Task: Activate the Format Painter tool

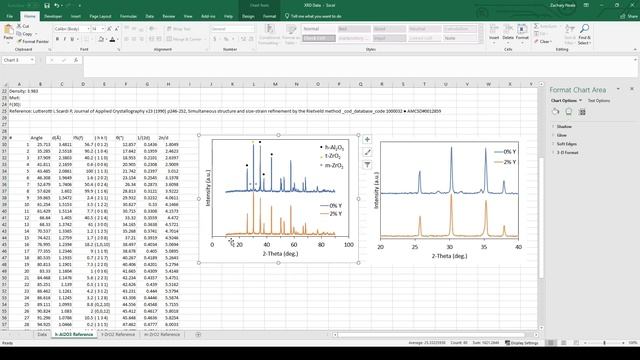Action: click(x=33, y=41)
